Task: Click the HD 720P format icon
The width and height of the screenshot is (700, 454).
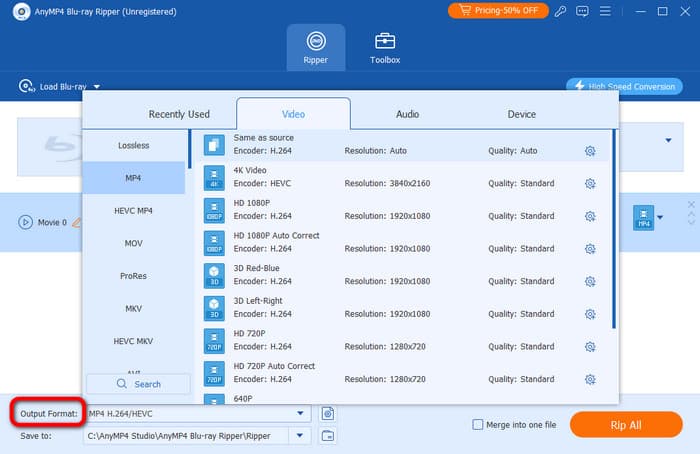Action: click(214, 341)
